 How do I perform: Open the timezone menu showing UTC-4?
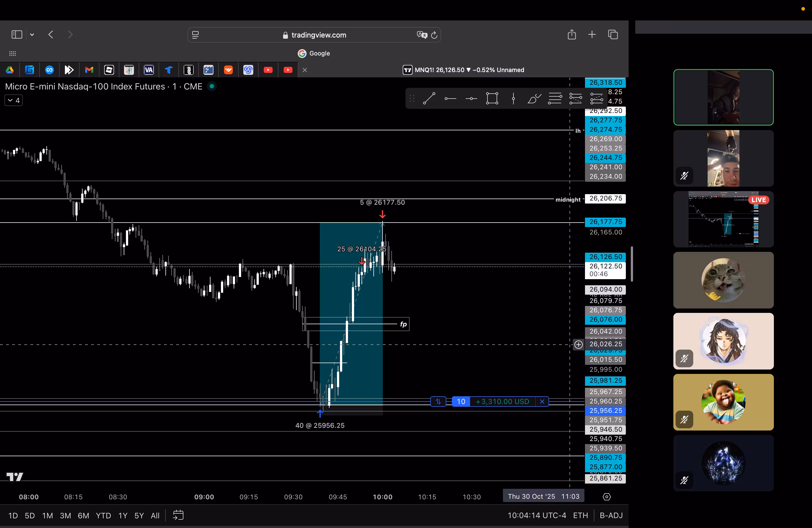pos(537,515)
